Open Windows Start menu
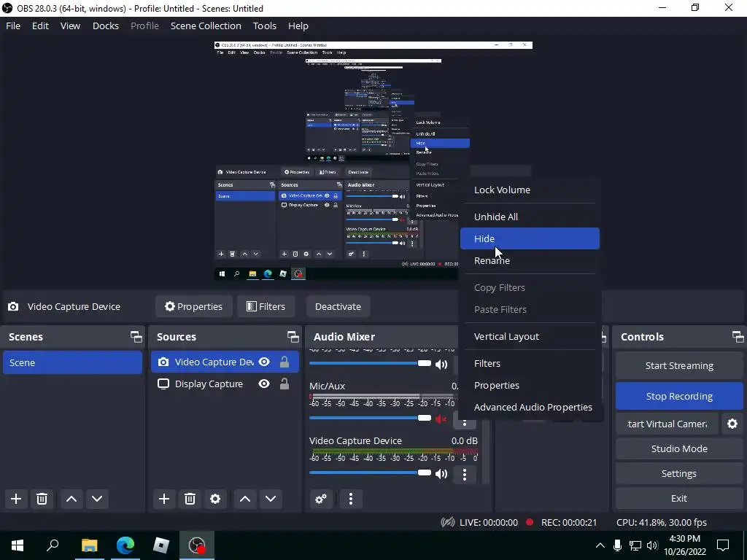 [18, 545]
